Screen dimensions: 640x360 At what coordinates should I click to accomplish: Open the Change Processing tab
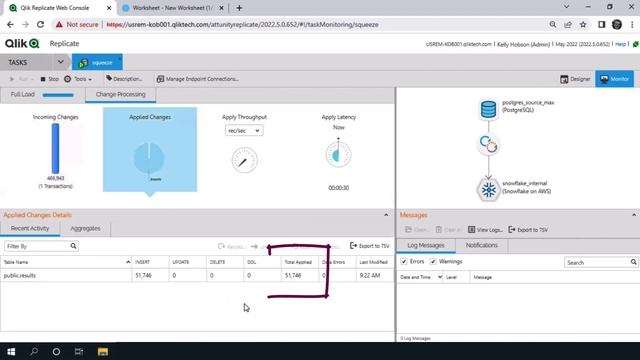(x=120, y=95)
